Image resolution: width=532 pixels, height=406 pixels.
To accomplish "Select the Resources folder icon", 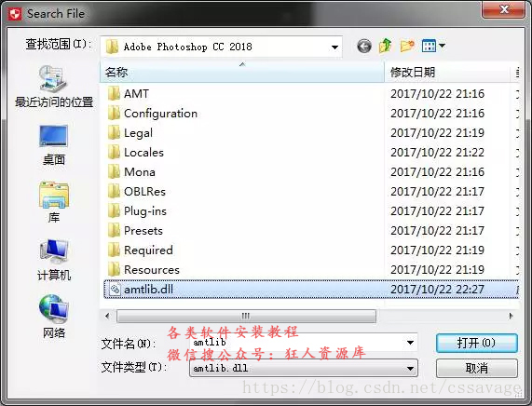I will click(x=114, y=270).
